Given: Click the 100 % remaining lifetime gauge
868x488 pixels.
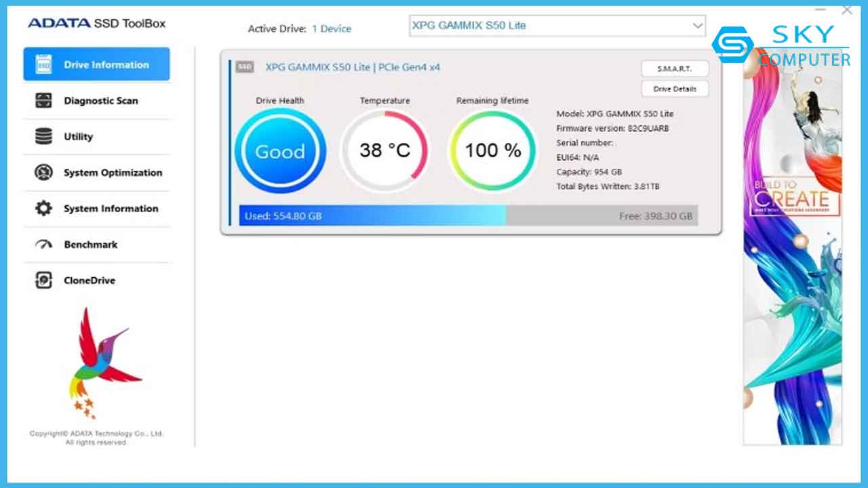Looking at the screenshot, I should click(x=492, y=150).
